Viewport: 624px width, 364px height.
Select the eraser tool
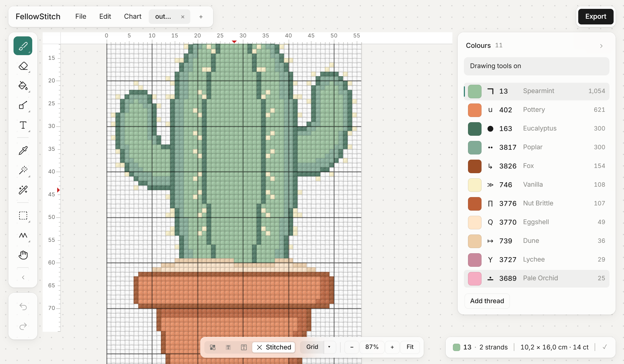(x=23, y=66)
